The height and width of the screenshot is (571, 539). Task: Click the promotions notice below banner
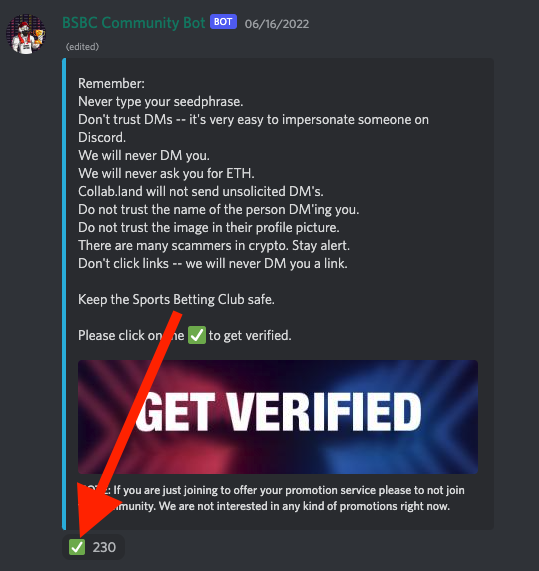[271, 498]
